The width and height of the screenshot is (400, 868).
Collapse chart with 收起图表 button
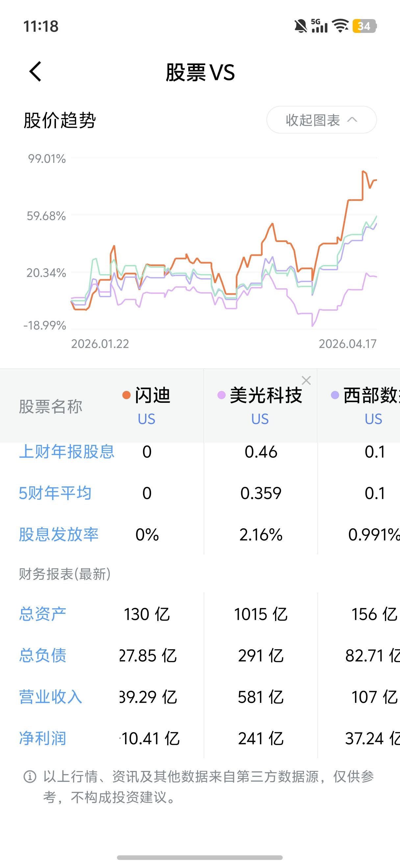click(x=321, y=120)
